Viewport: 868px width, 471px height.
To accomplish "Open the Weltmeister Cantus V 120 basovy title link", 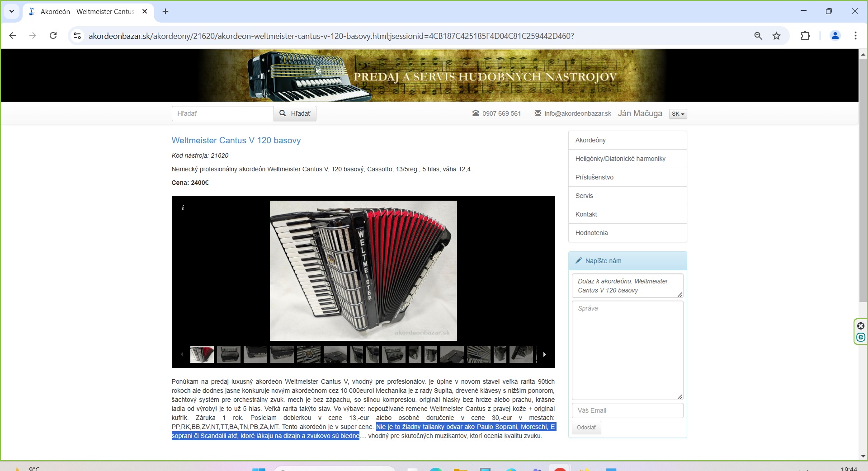I will coord(236,140).
